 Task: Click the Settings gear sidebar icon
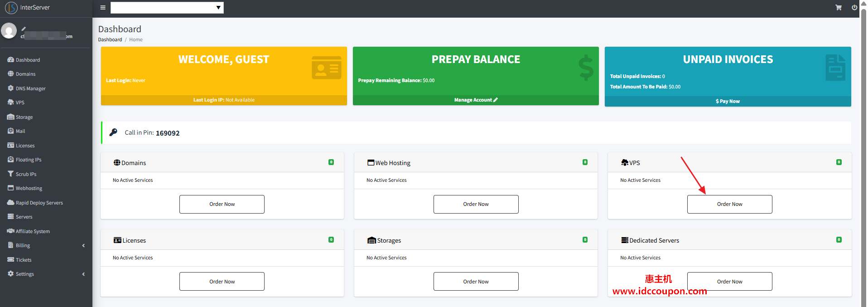pyautogui.click(x=10, y=273)
